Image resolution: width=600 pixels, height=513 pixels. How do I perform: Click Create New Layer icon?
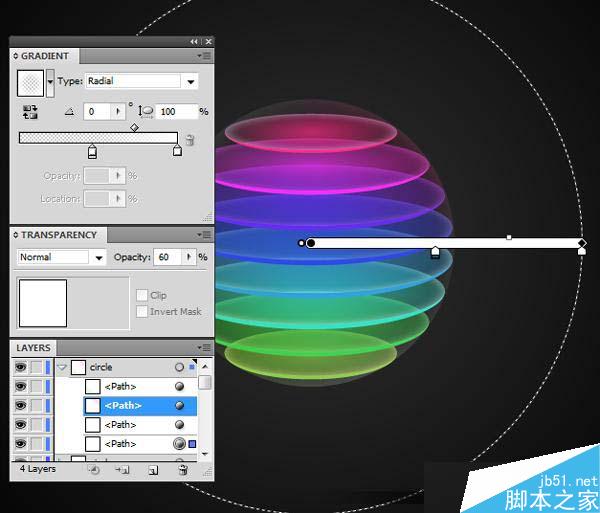(153, 470)
